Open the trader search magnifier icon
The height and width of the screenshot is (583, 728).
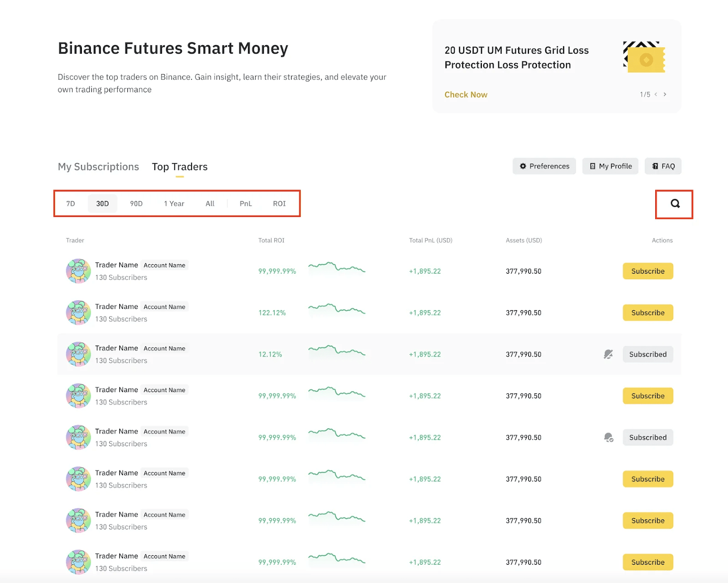pos(675,204)
